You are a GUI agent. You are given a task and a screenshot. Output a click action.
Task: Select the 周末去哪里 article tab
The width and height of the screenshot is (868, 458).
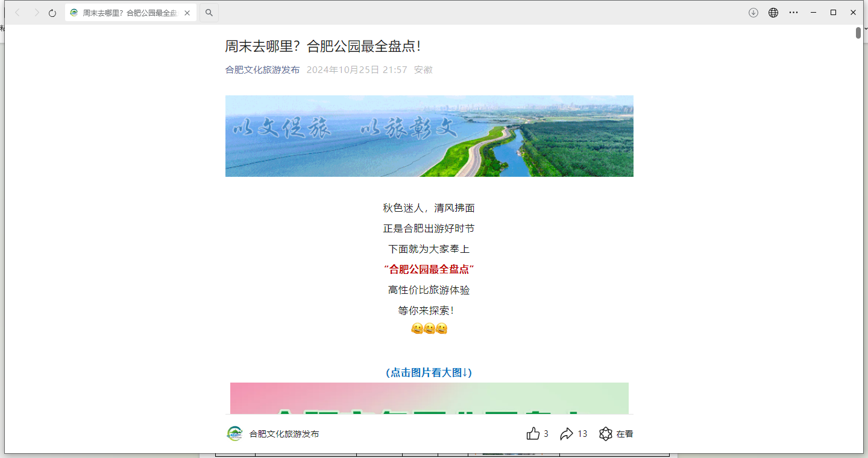point(131,13)
